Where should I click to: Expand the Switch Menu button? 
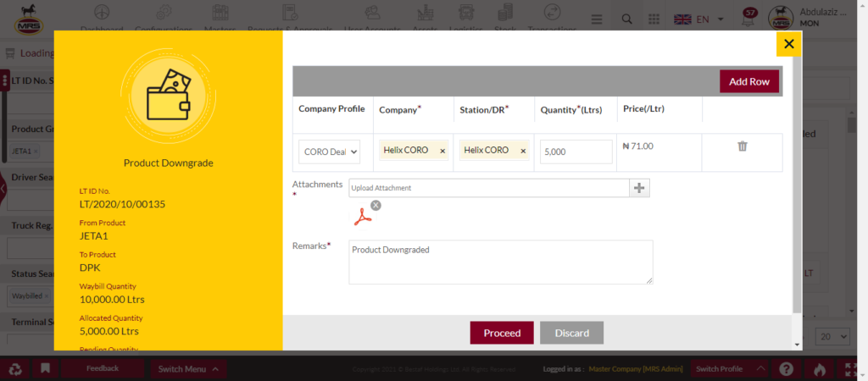click(x=188, y=369)
